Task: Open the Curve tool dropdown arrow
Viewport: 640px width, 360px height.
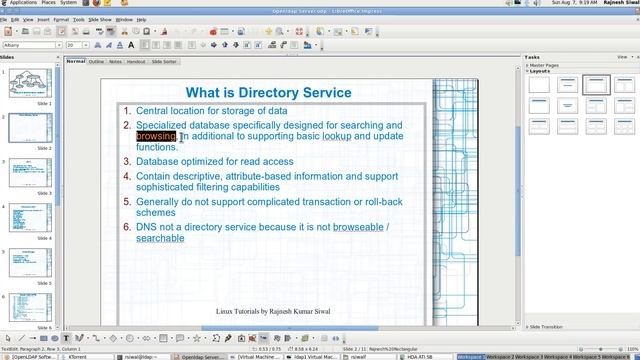Action: click(x=87, y=338)
